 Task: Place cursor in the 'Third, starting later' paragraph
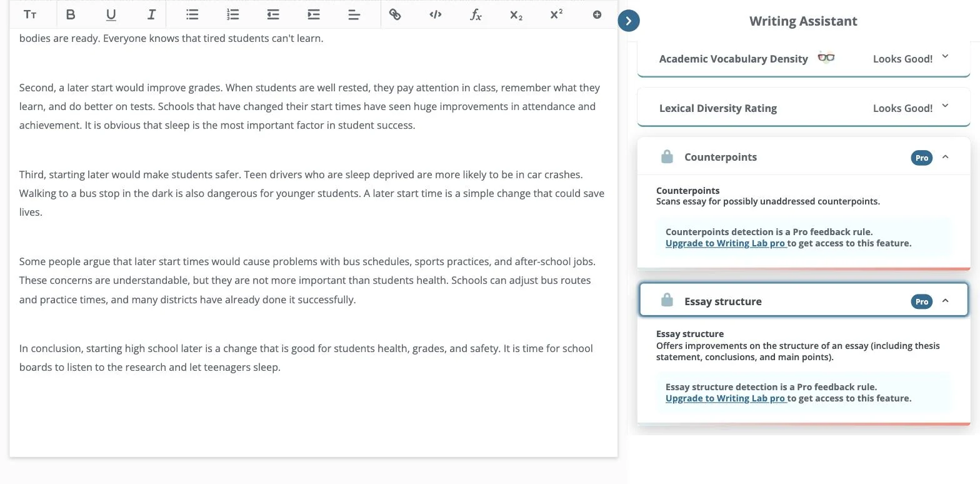[312, 193]
